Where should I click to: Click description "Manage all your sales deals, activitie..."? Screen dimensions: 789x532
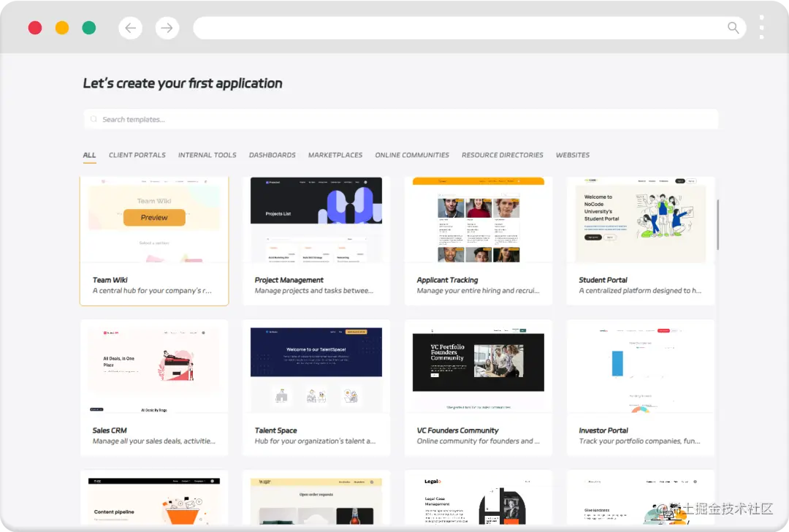[154, 441]
